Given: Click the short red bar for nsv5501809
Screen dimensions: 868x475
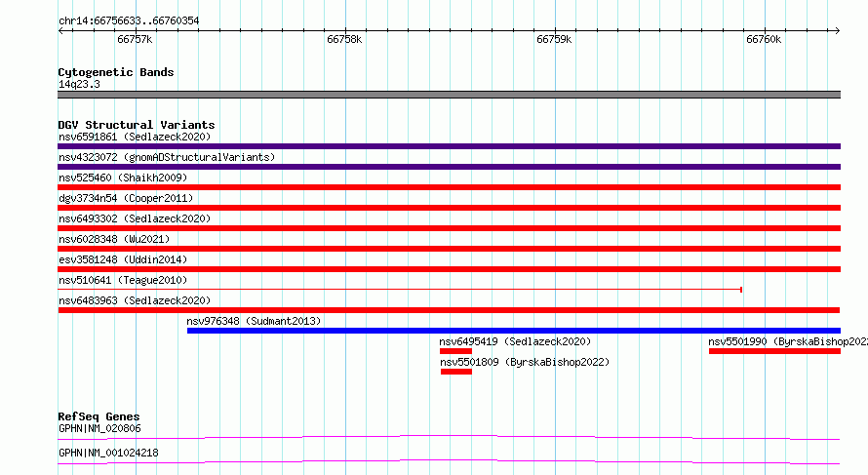Looking at the screenshot, I should (456, 372).
